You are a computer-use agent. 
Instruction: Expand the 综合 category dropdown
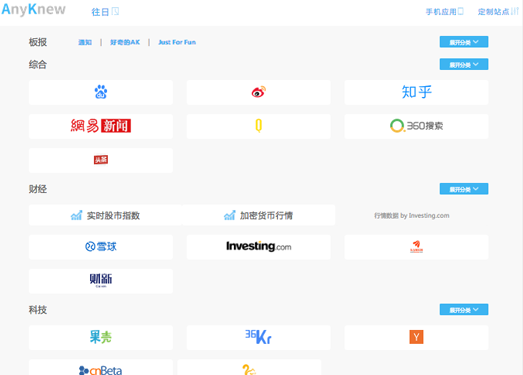pyautogui.click(x=464, y=64)
